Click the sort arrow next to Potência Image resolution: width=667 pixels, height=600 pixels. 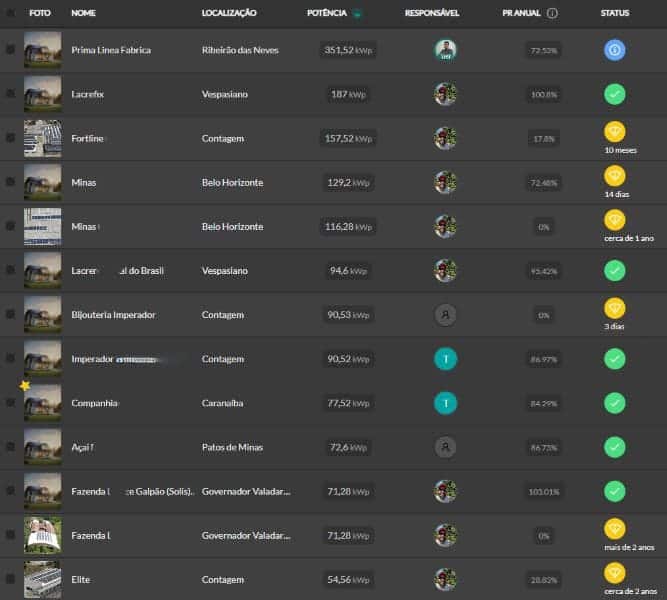357,13
